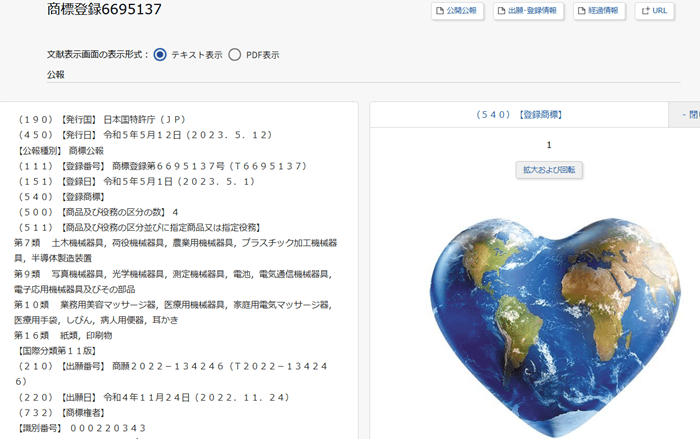Click the 【国際分類第11版】 line
The image size is (700, 439).
click(x=57, y=351)
